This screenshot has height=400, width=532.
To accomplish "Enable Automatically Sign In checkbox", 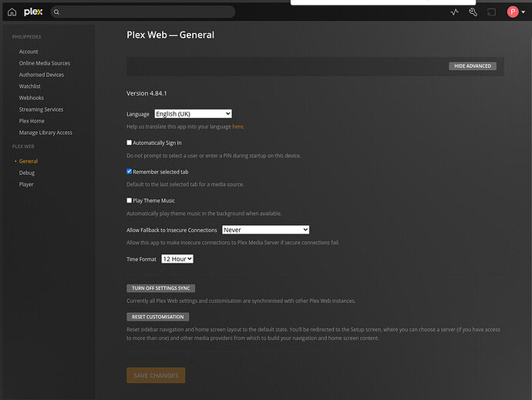I will coord(130,143).
